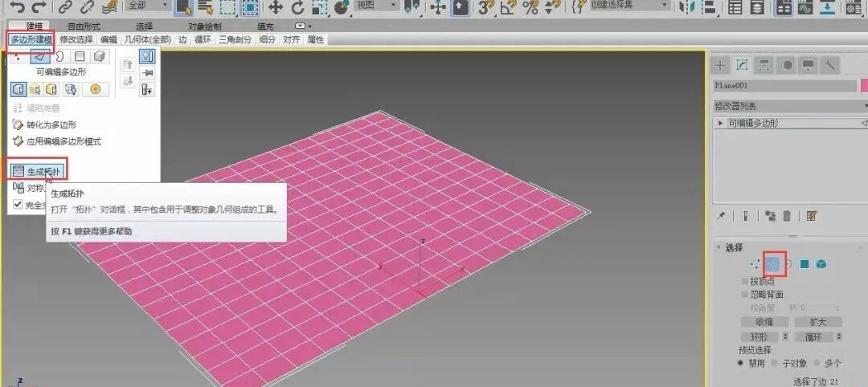This screenshot has height=387, width=868.
Task: Open the 创建选择集 named selection dropdown
Action: [x=630, y=5]
